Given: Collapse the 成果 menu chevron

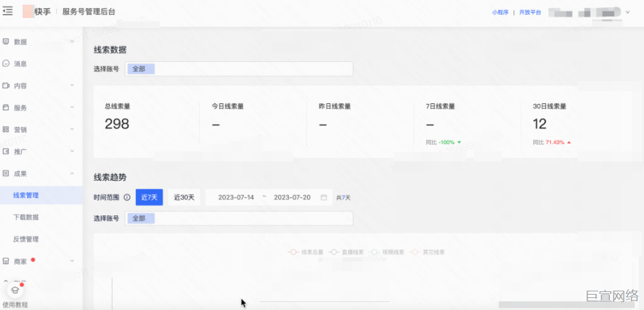Looking at the screenshot, I should click(72, 173).
